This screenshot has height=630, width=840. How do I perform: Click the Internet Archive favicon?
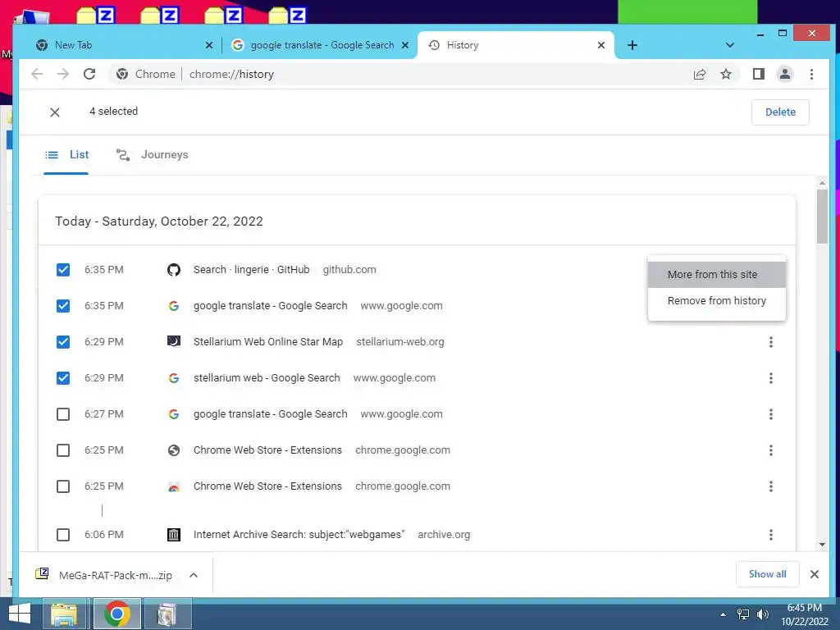[174, 535]
